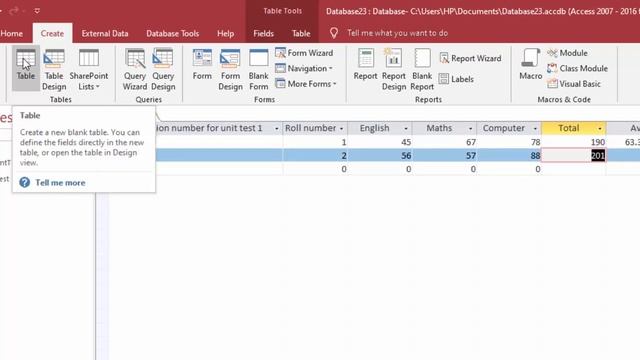Click the Tell me what you want to do box
Screen dimensions: 640x360
[397, 33]
